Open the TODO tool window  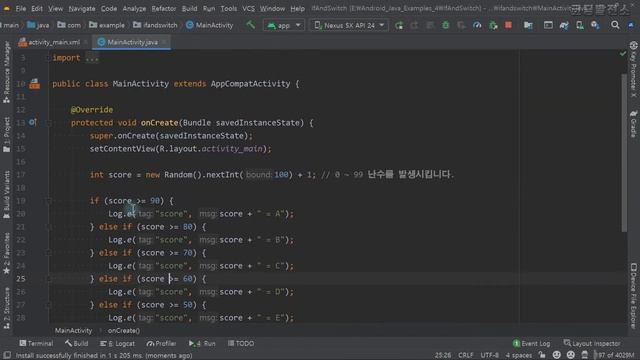pyautogui.click(x=241, y=343)
